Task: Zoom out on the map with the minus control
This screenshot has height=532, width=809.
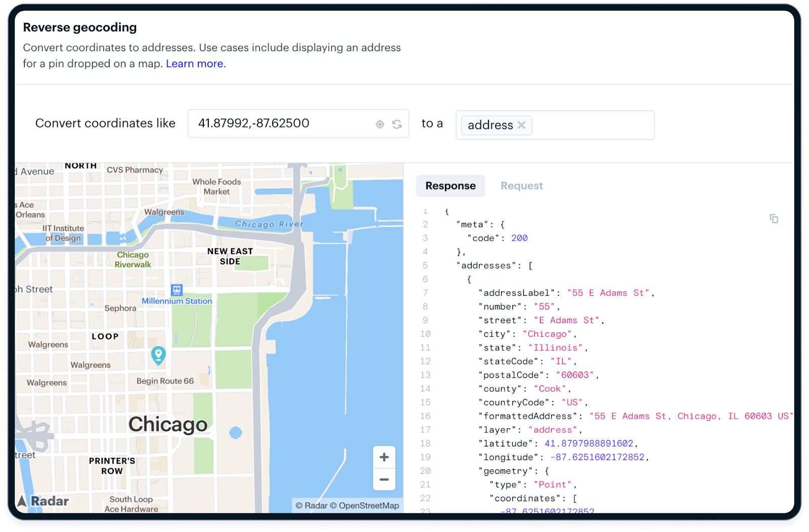Action: [384, 479]
